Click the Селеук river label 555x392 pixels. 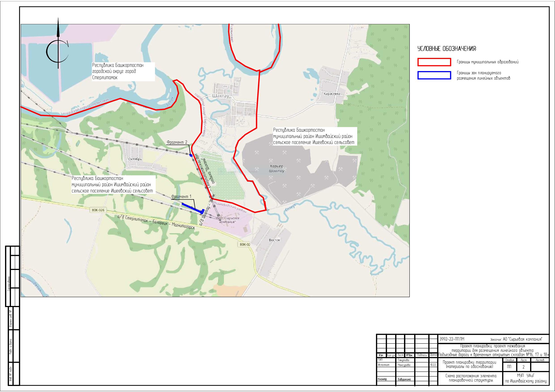pyautogui.click(x=291, y=207)
